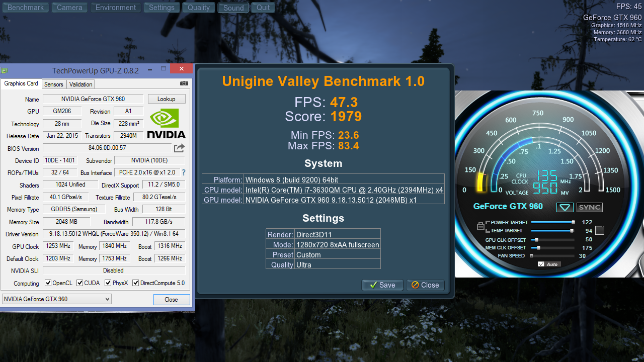Click the Score 1979 value

point(346,116)
